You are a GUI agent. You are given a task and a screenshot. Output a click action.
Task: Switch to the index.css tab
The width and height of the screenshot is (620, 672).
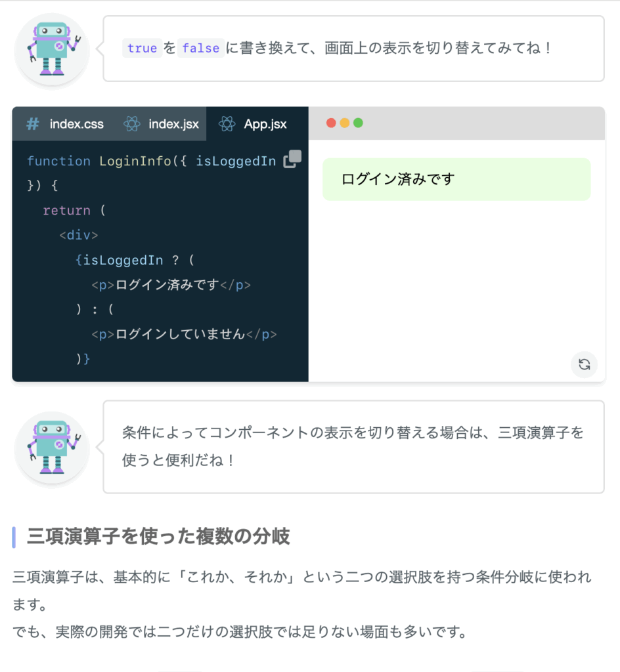coord(65,124)
